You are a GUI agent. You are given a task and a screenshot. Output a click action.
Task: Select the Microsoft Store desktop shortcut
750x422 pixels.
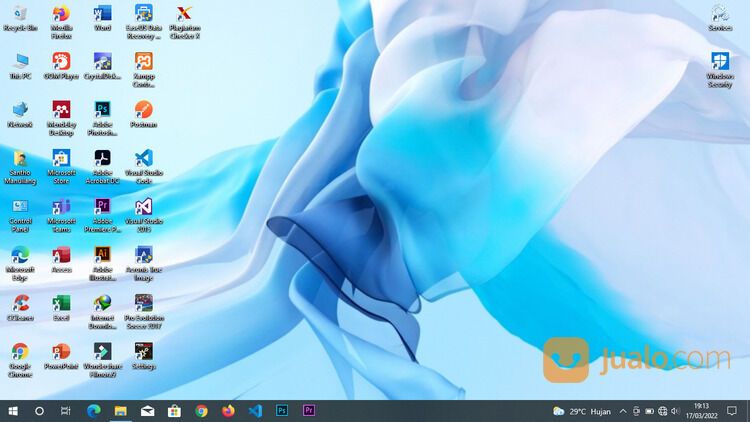61,167
